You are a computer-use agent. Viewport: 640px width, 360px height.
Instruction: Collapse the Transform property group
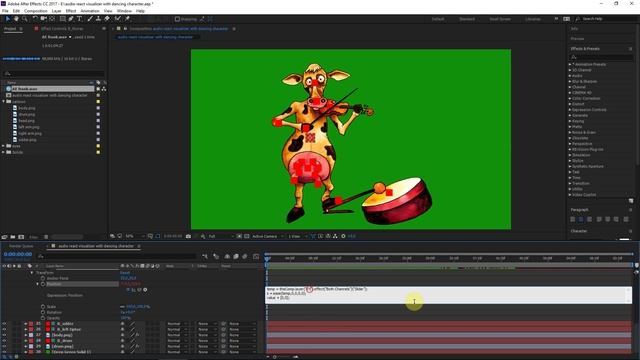[x=32, y=273]
